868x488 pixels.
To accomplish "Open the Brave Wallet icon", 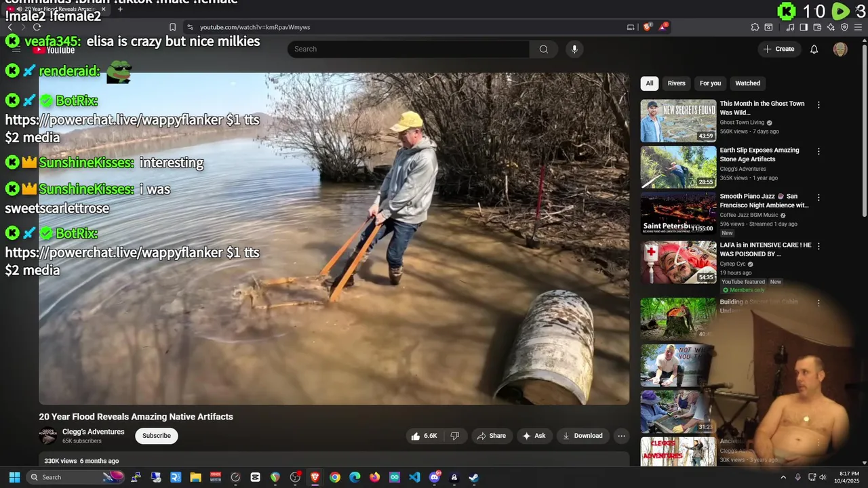I will tap(817, 27).
